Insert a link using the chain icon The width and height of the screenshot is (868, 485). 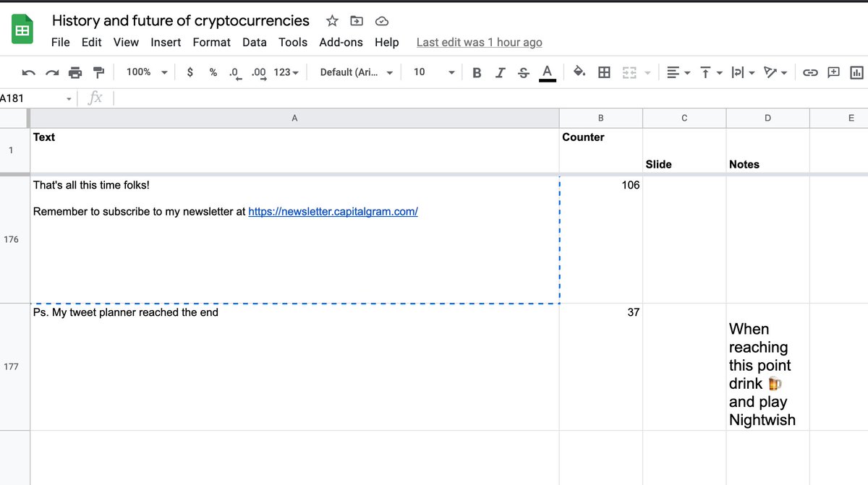click(x=810, y=72)
